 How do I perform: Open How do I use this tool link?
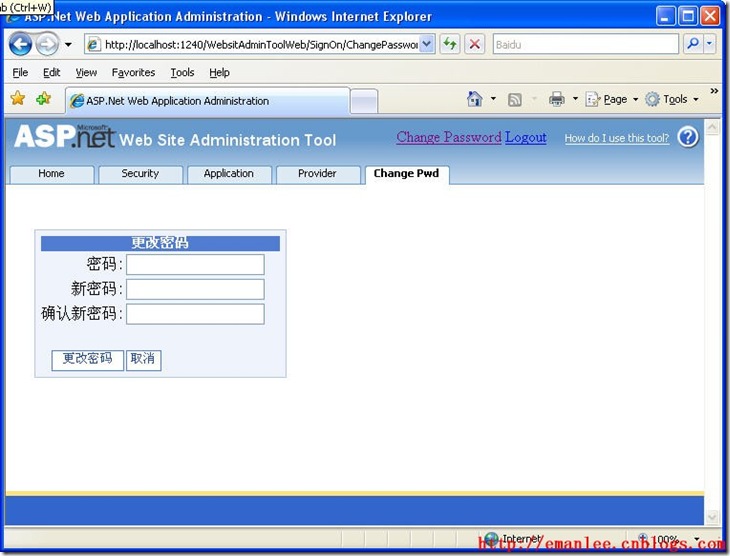pos(617,138)
